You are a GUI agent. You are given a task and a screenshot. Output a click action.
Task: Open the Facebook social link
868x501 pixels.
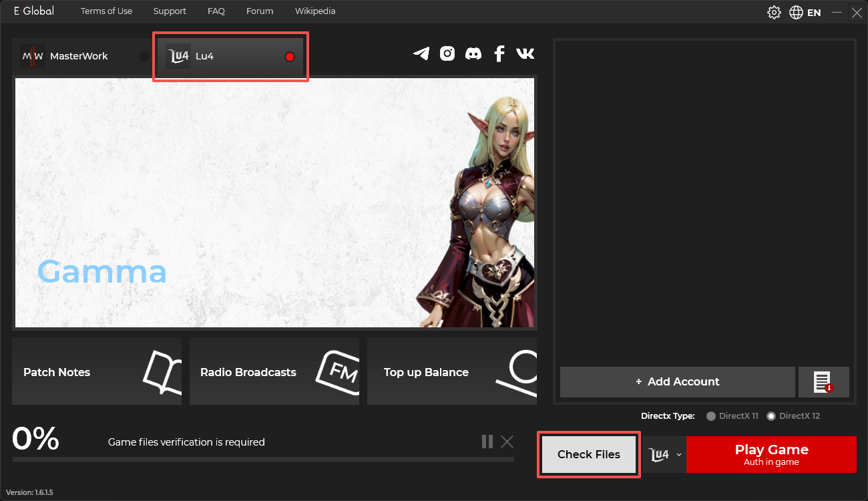click(499, 53)
